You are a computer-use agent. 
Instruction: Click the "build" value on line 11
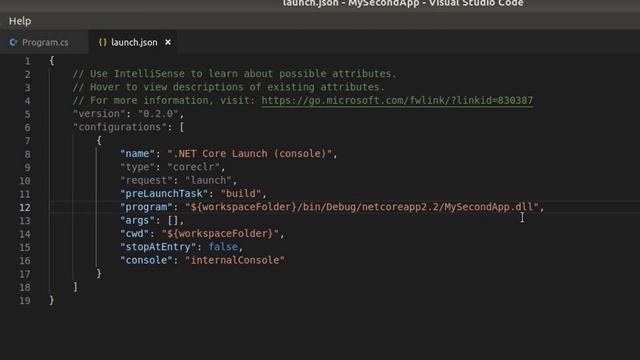pyautogui.click(x=241, y=194)
